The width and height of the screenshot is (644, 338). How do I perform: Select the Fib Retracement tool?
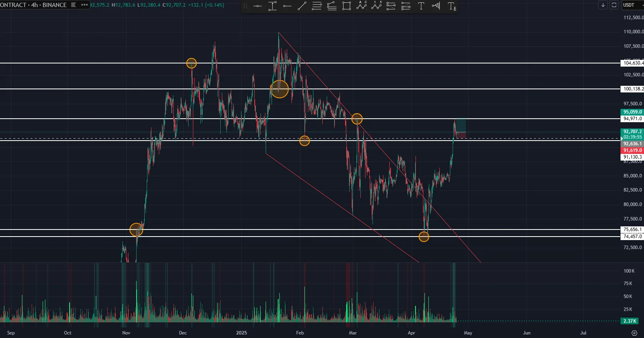317,6
